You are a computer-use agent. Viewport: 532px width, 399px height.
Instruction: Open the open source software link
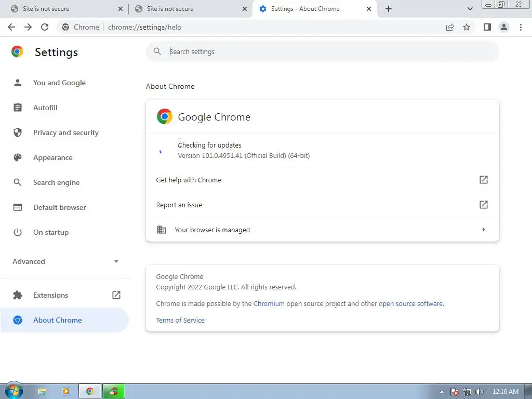click(x=410, y=303)
